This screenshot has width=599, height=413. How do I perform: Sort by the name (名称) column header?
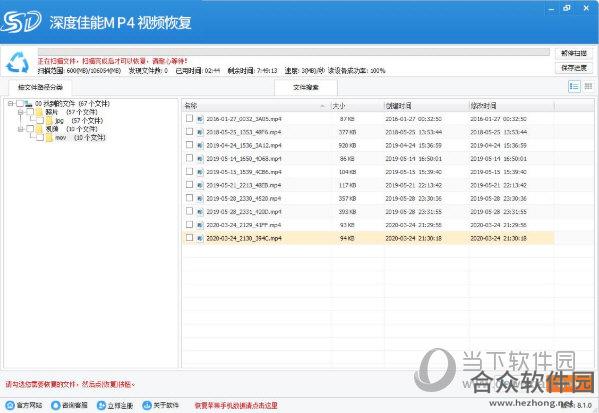(191, 106)
